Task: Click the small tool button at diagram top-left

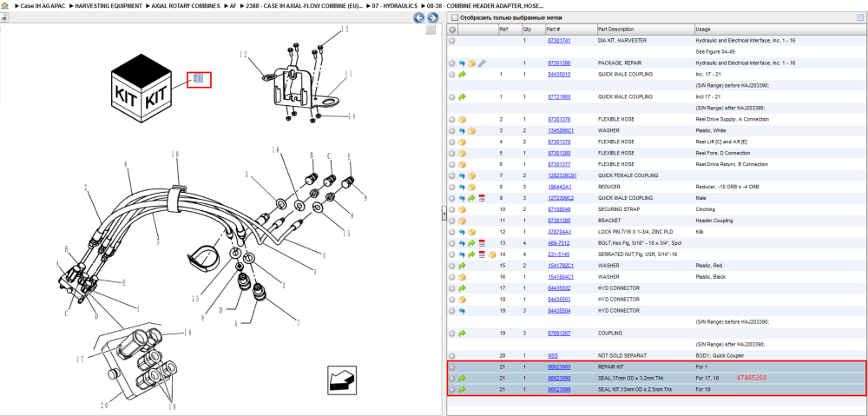Action: click(4, 17)
